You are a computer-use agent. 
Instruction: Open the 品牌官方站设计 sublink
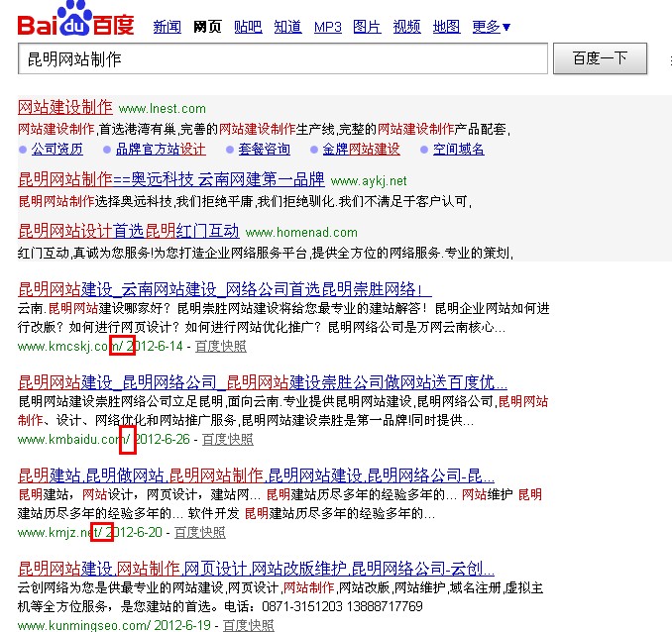(x=161, y=150)
